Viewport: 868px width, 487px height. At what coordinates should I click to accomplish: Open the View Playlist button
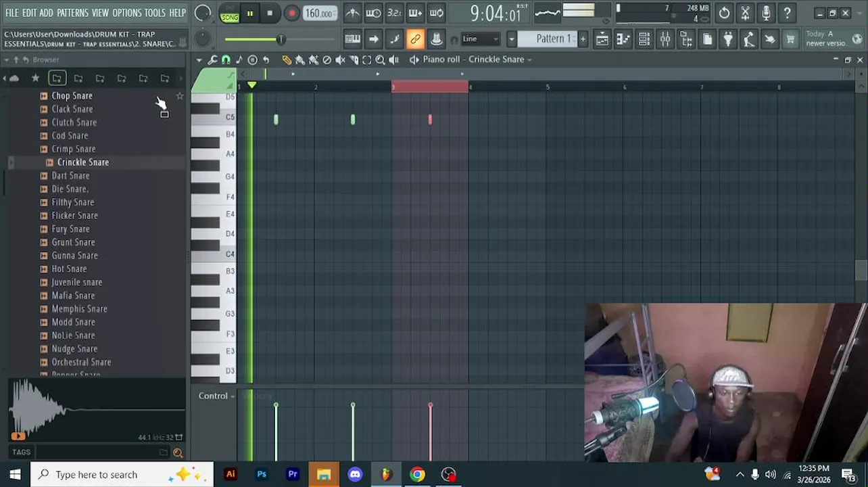coord(602,39)
